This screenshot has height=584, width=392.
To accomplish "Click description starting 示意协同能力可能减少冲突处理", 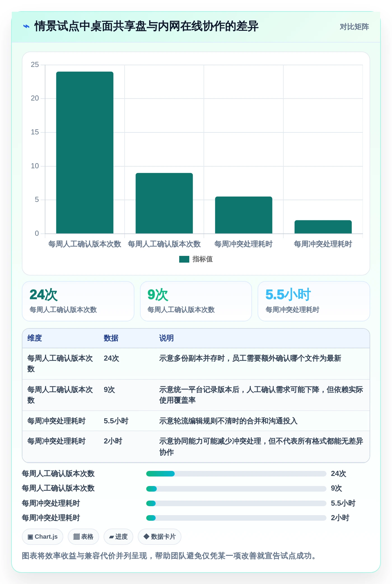I will pos(261,447).
